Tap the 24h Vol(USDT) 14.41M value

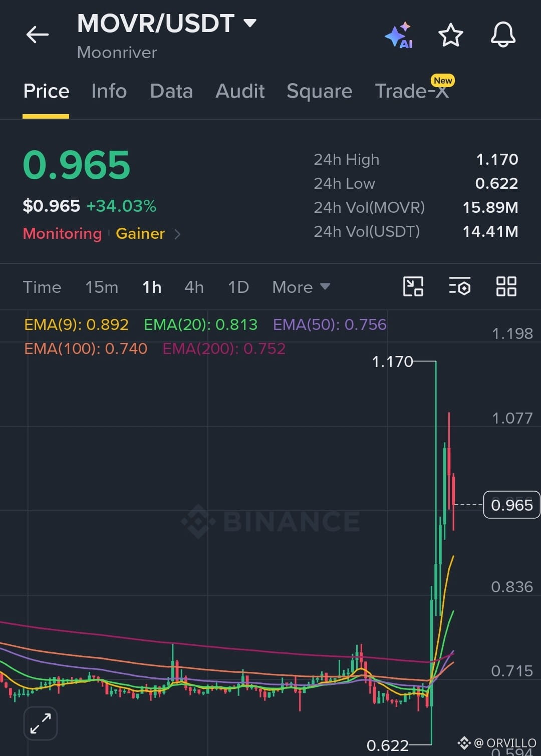(x=490, y=231)
